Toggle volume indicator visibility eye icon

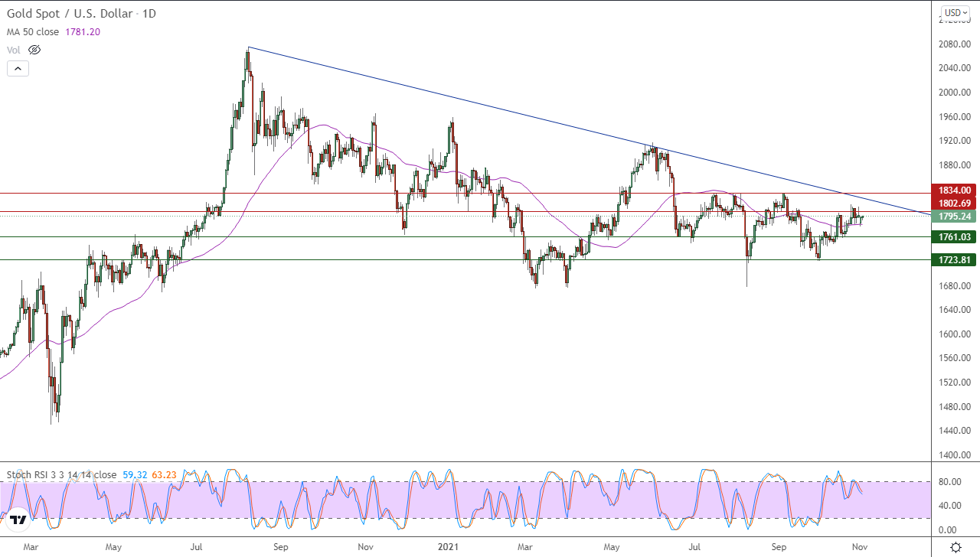click(x=34, y=50)
